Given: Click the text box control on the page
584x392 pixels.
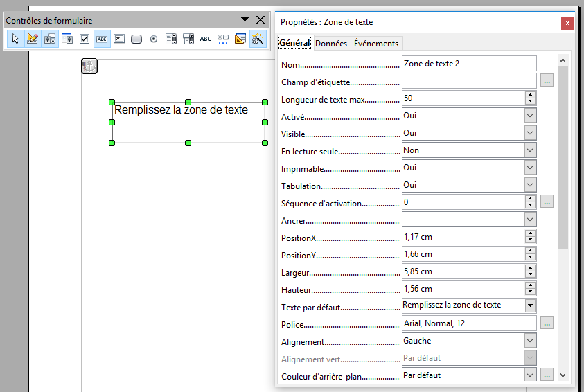Looking at the screenshot, I should coord(188,122).
